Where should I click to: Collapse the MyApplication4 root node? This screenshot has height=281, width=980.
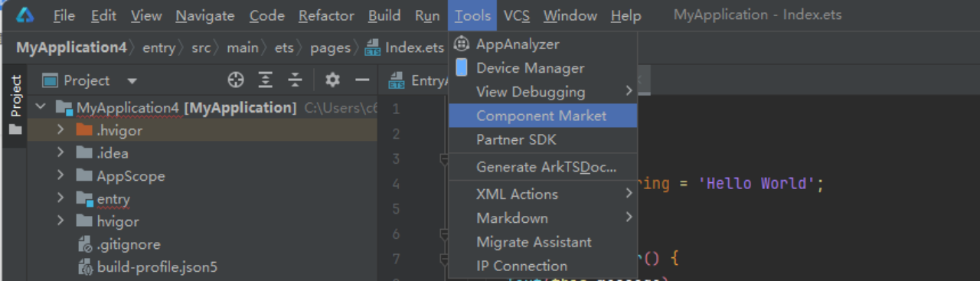[x=41, y=107]
